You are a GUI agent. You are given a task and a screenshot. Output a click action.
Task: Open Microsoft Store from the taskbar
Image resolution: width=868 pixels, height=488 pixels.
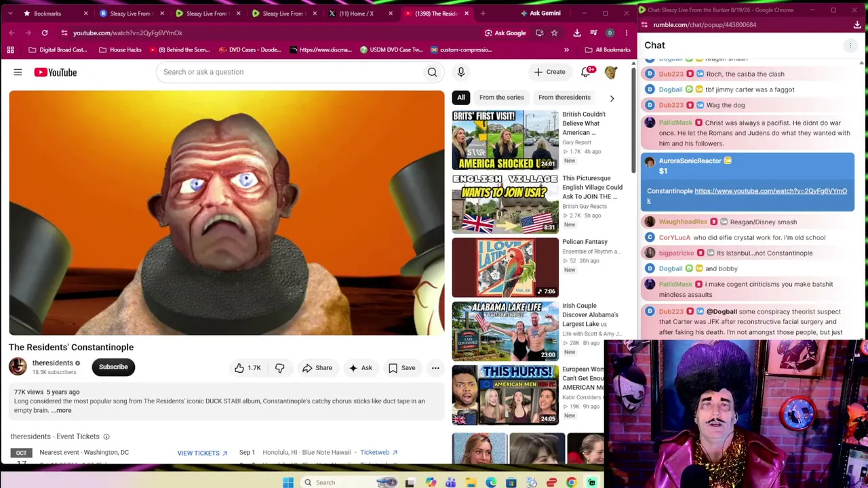(x=511, y=483)
